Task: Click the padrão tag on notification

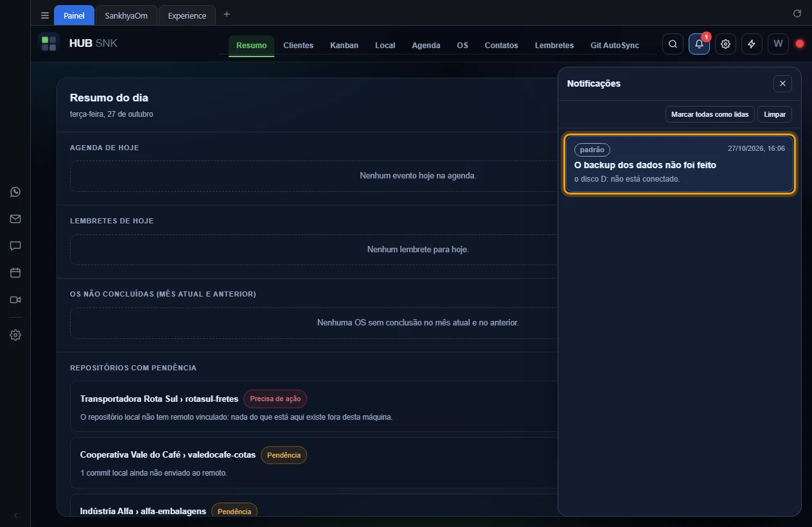Action: (592, 150)
